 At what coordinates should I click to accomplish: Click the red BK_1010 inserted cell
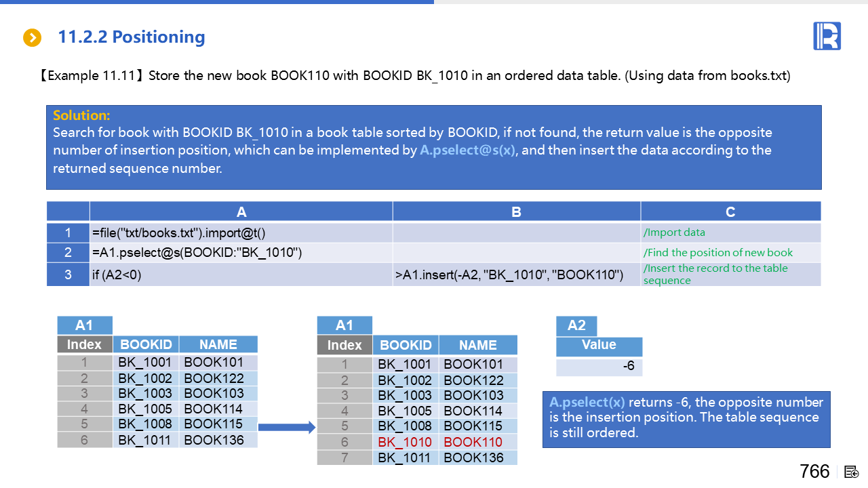pyautogui.click(x=406, y=442)
